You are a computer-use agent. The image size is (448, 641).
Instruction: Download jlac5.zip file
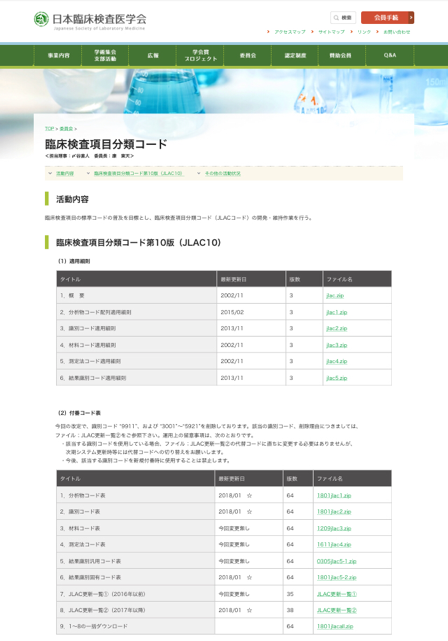[336, 378]
